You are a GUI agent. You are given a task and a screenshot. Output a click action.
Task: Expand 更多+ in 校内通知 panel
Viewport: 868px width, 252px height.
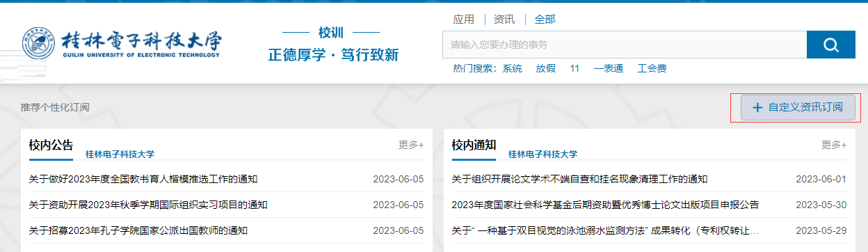[834, 145]
